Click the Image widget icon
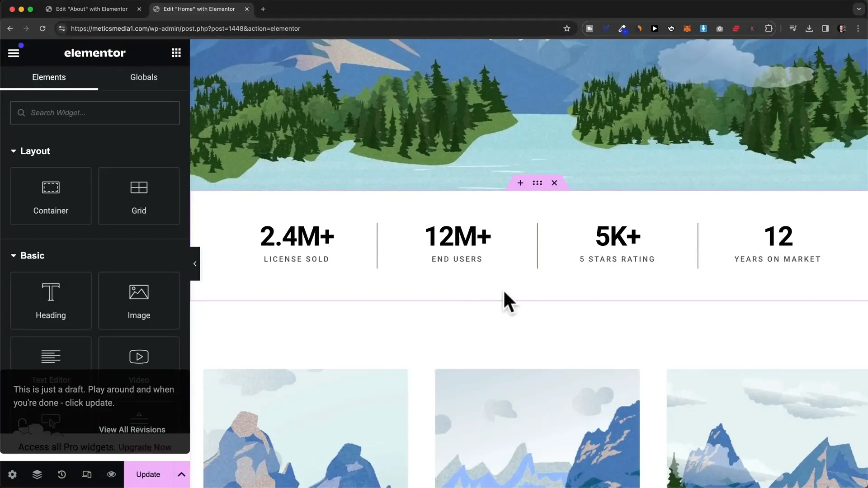 [138, 301]
